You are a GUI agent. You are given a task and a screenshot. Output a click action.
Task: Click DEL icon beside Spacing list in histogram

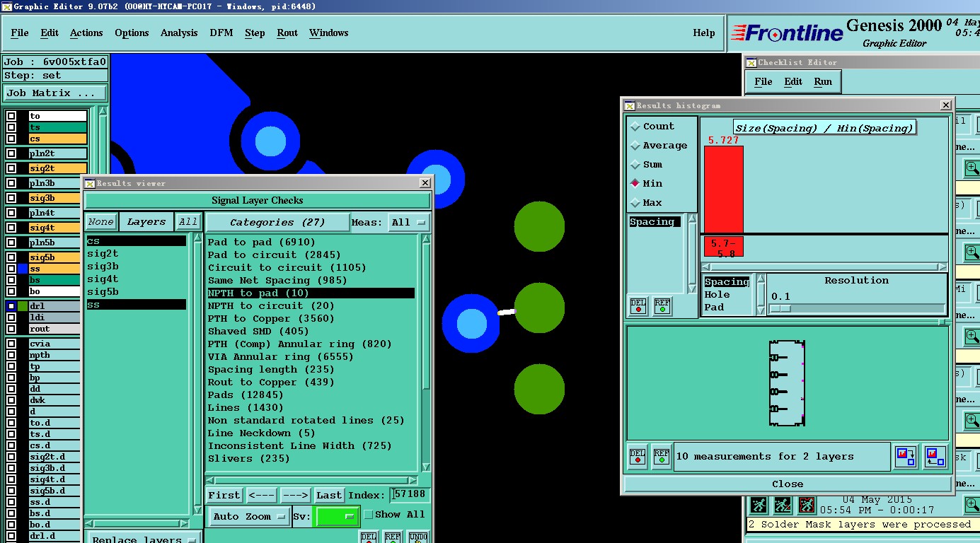[638, 306]
